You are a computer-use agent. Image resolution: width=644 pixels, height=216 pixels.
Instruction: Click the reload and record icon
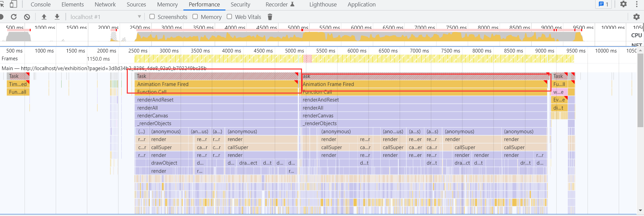point(14,17)
